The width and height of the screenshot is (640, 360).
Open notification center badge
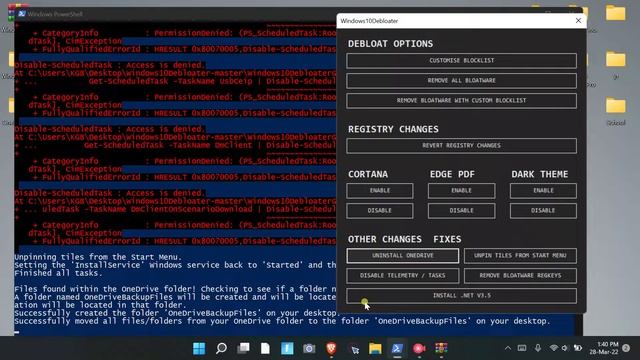pos(627,348)
